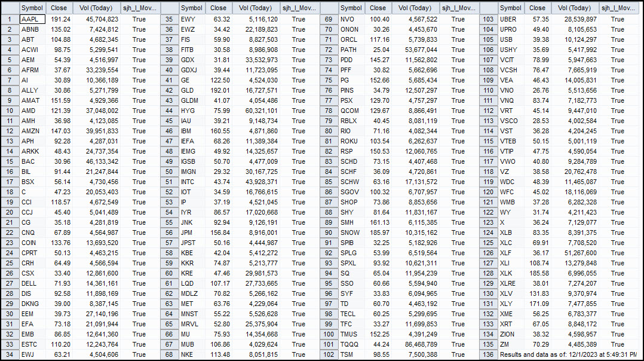The height and width of the screenshot is (361, 644).
Task: Select the COIN symbol row
Action: click(x=32, y=243)
